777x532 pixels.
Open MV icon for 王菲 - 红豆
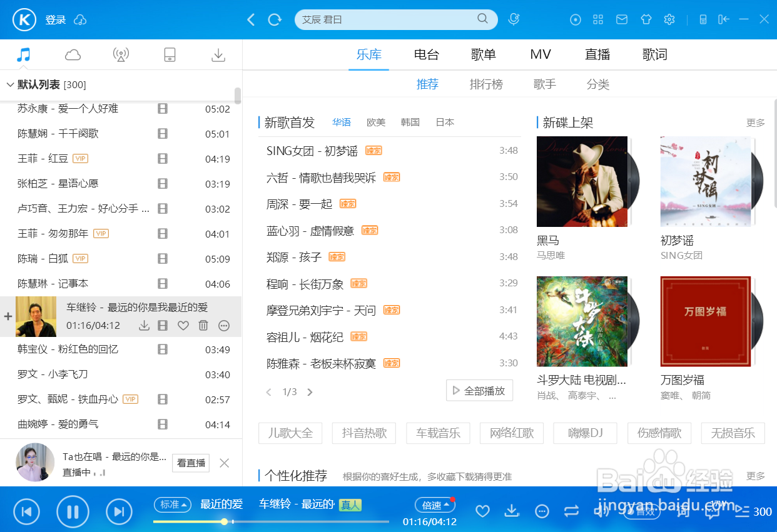163,159
